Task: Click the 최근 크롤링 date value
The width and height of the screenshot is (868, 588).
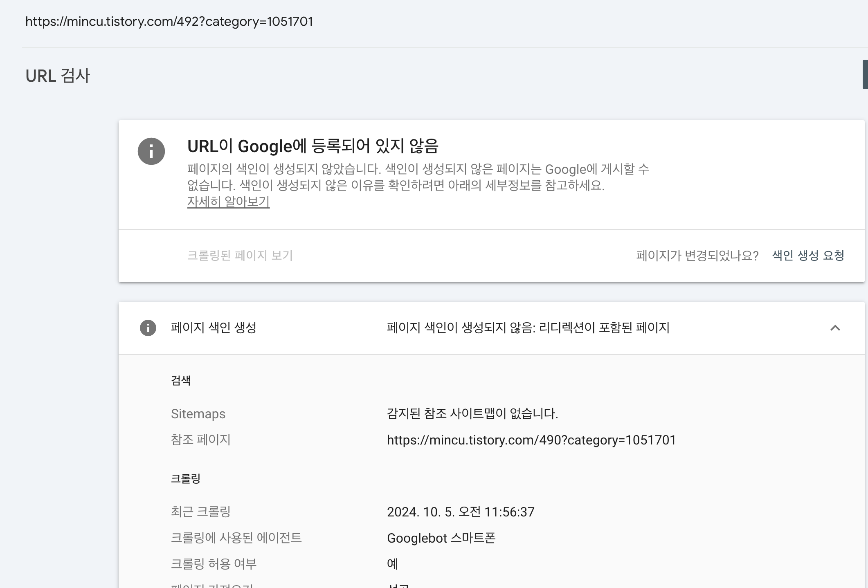Action: [461, 512]
